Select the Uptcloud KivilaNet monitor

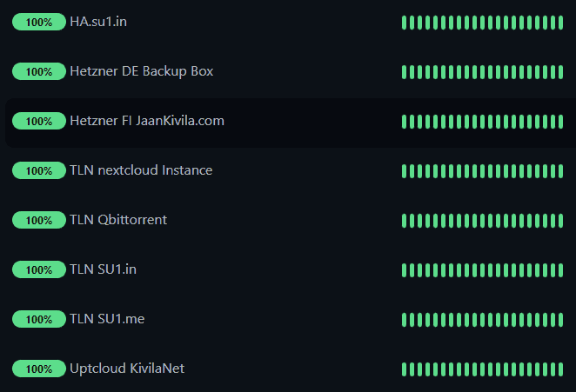[x=127, y=369]
